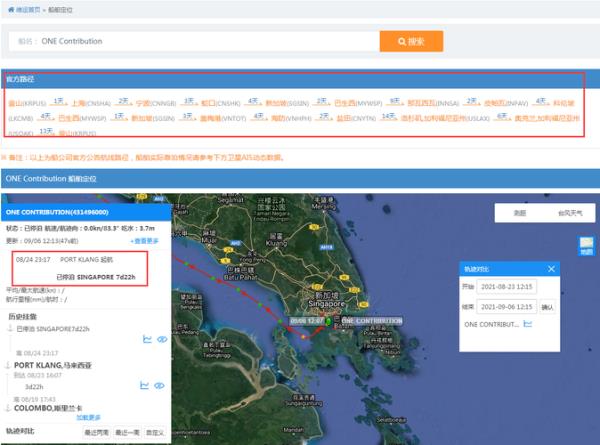Click the ship name input containing ONE Contribution

[x=194, y=41]
